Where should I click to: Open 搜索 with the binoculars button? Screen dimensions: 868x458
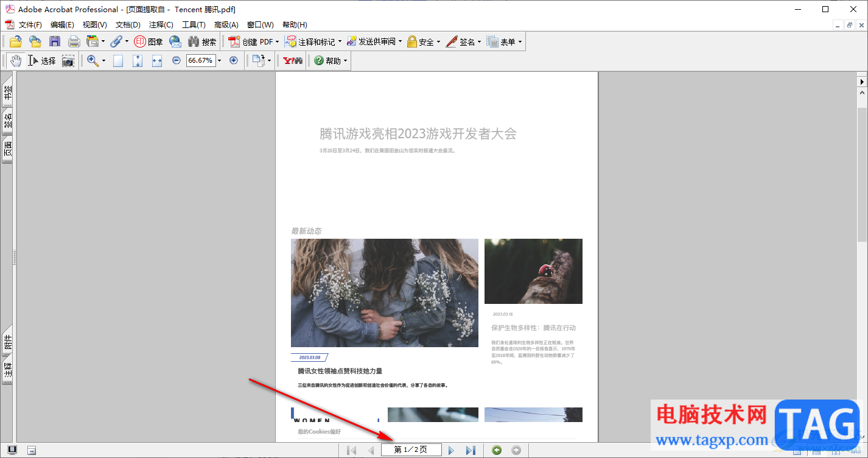click(202, 41)
